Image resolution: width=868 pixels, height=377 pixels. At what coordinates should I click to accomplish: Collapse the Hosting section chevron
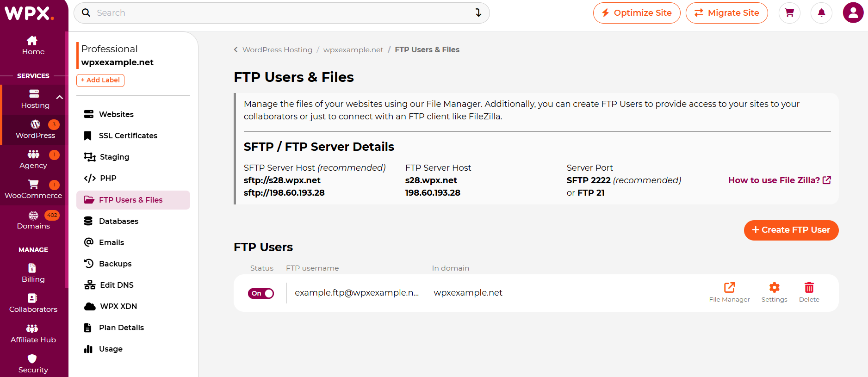point(59,97)
